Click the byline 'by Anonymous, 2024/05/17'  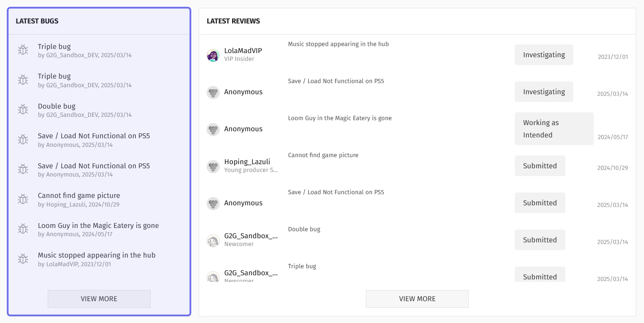tap(75, 234)
